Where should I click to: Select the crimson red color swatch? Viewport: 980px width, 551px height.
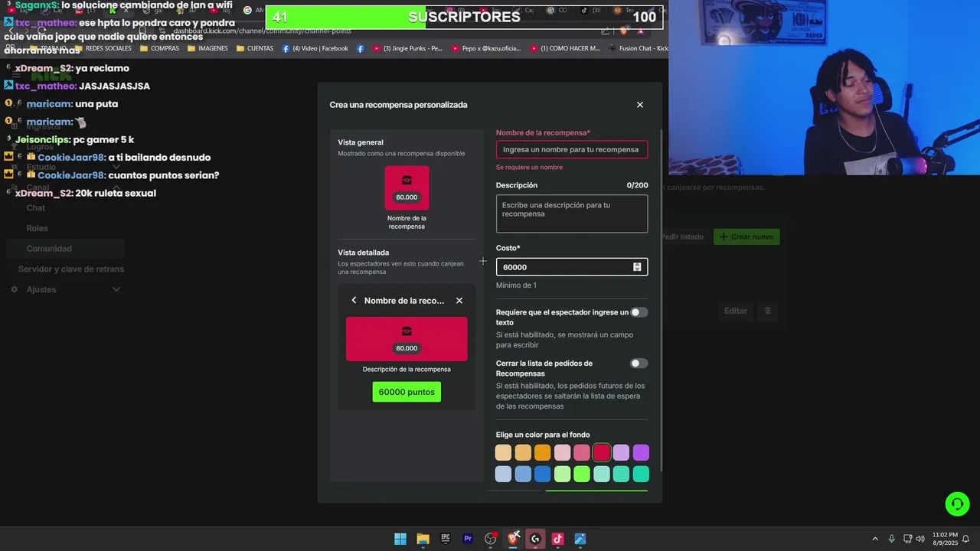coord(602,453)
